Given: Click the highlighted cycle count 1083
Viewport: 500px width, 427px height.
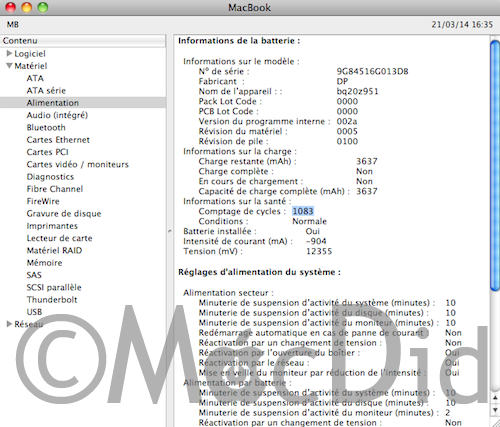Looking at the screenshot, I should click(x=303, y=211).
